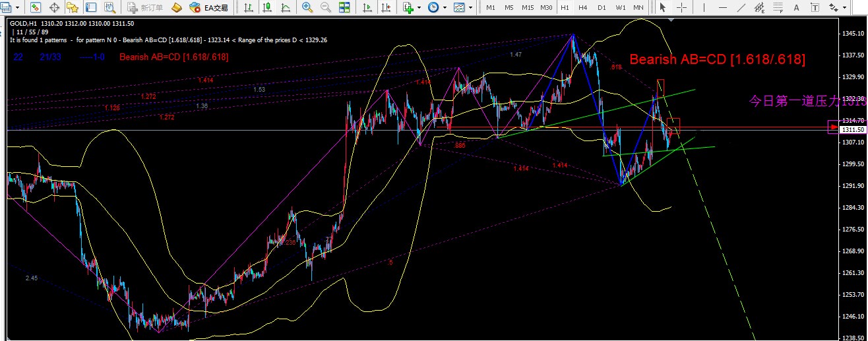Select the D1 timeframe
This screenshot has width=868, height=341.
[602, 8]
